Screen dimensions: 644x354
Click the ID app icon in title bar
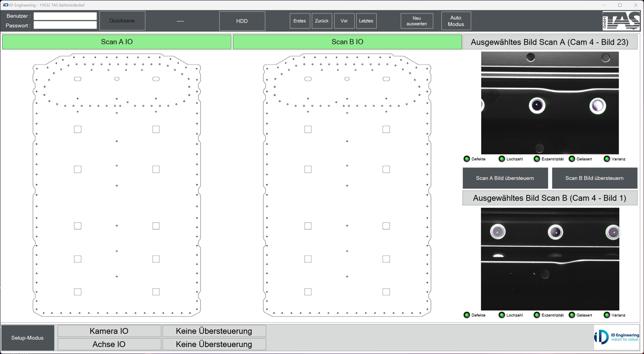[x=5, y=5]
